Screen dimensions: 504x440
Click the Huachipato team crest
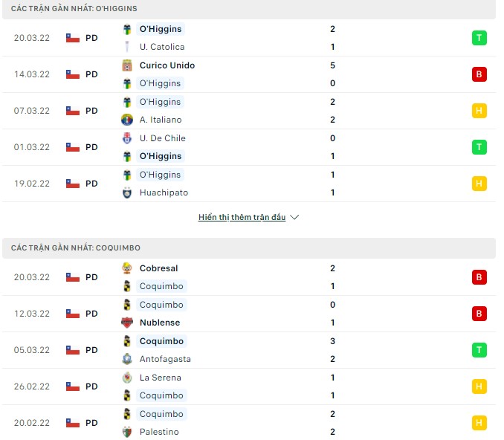tap(127, 192)
